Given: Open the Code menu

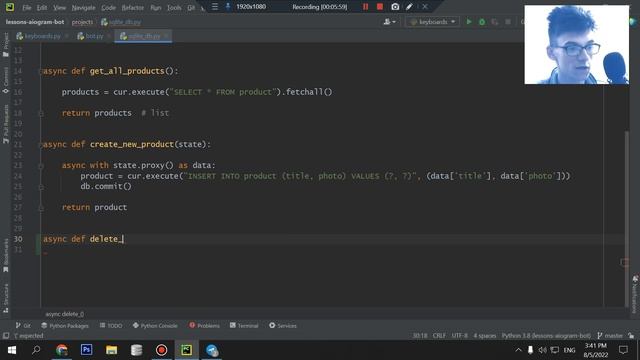Looking at the screenshot, I should point(108,7).
